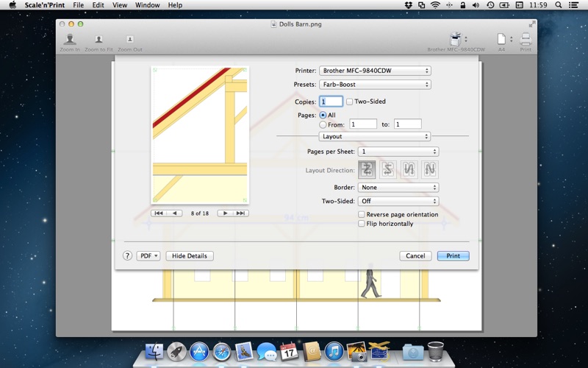Screen dimensions: 588x368
Task: Click the Hide Details button
Action: coord(190,255)
